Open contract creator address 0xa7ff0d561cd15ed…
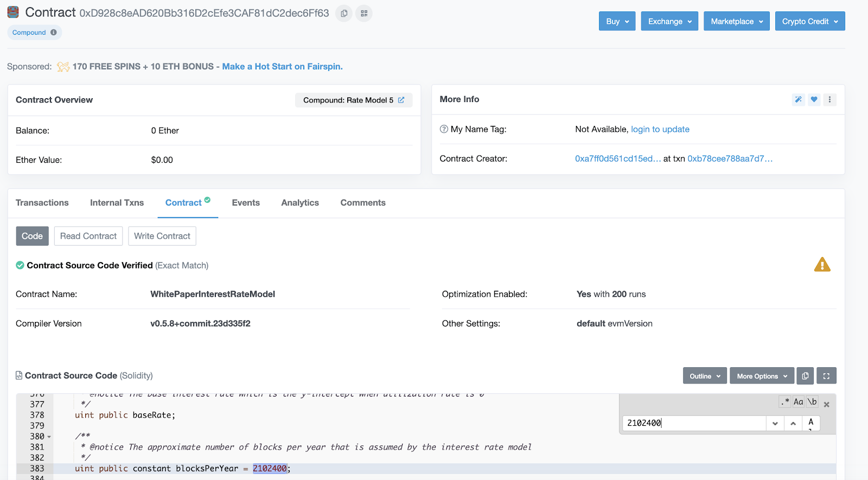The width and height of the screenshot is (868, 480). click(618, 158)
